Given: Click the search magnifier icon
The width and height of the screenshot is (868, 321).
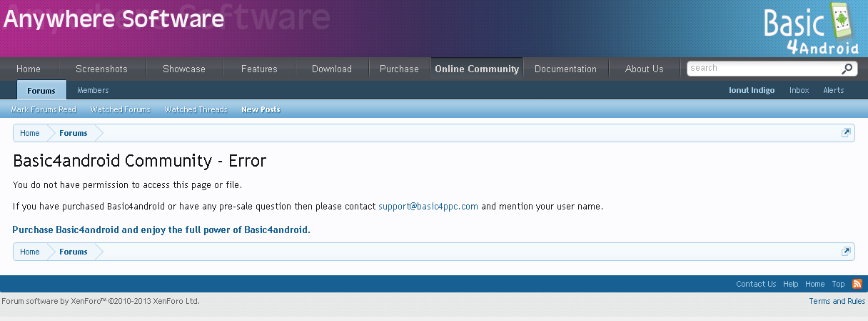Looking at the screenshot, I should tap(847, 69).
